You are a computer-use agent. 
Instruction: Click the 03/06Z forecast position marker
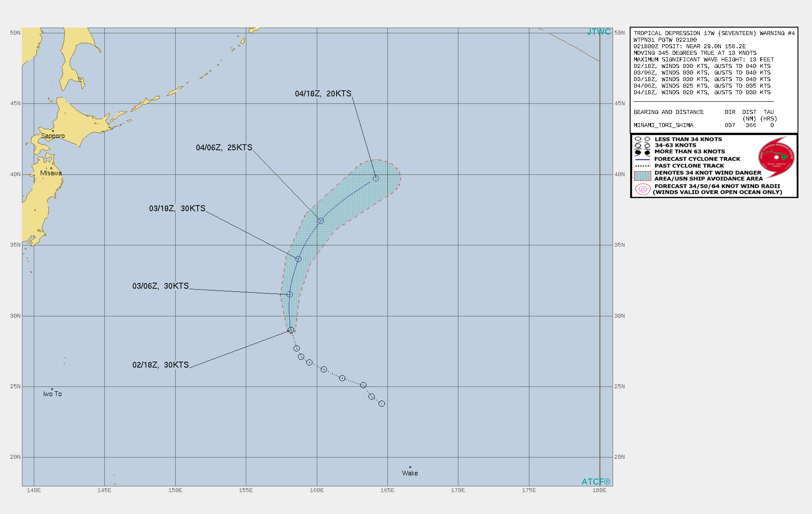click(290, 294)
